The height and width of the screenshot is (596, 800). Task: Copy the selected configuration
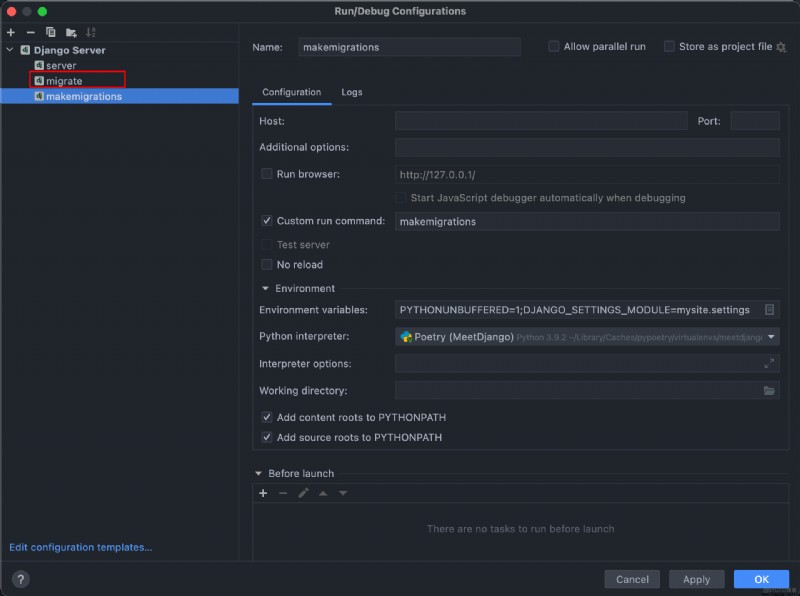(x=51, y=33)
